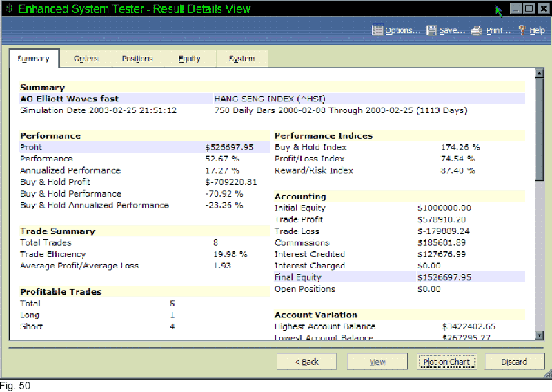Switch to the Orders tab
This screenshot has width=552, height=392.
pyautogui.click(x=86, y=59)
